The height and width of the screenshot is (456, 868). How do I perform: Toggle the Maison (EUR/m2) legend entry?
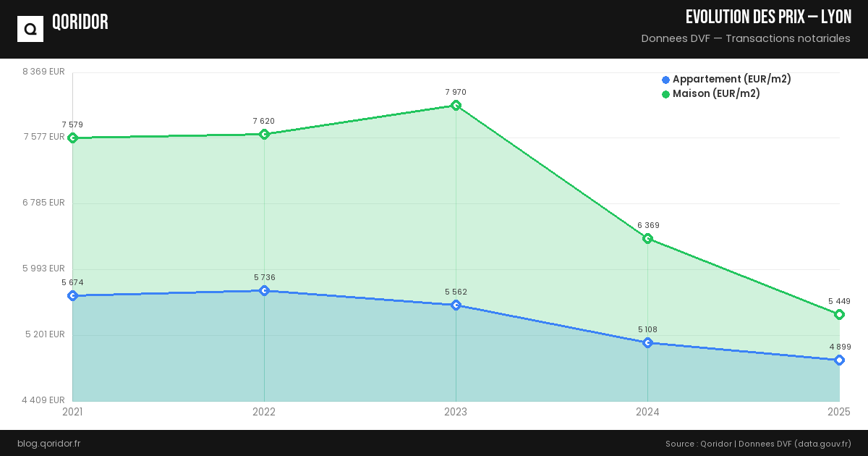716,94
